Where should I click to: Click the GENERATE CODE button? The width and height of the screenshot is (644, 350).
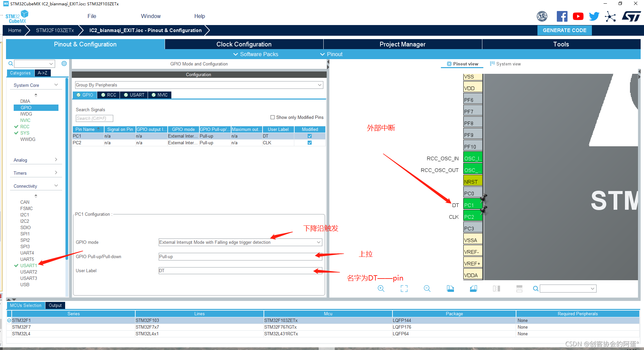[565, 30]
